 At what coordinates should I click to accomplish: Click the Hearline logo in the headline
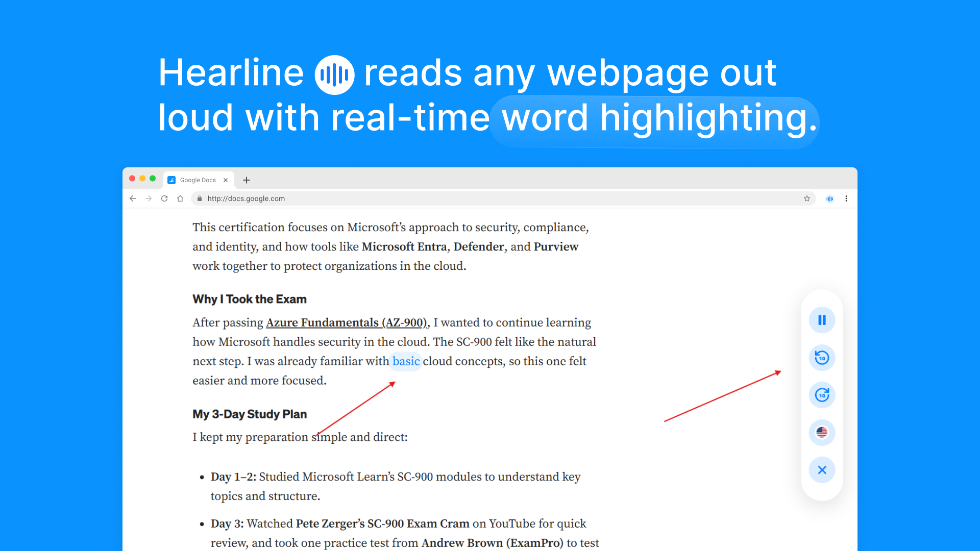(334, 74)
